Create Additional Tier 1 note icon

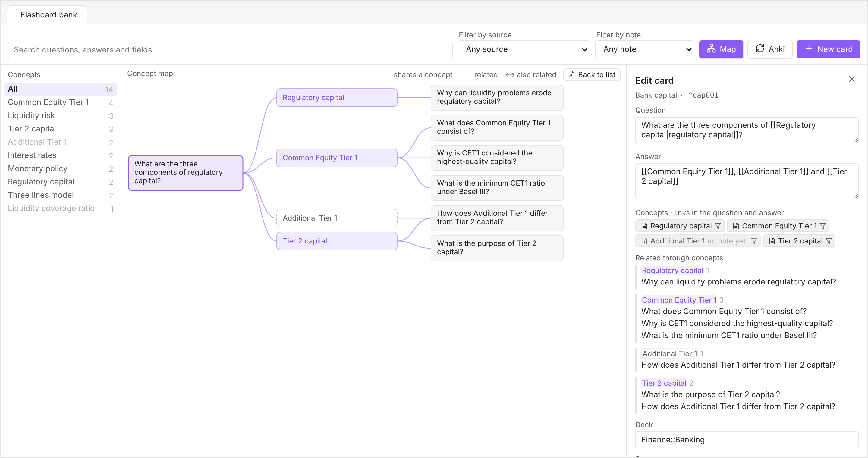644,241
